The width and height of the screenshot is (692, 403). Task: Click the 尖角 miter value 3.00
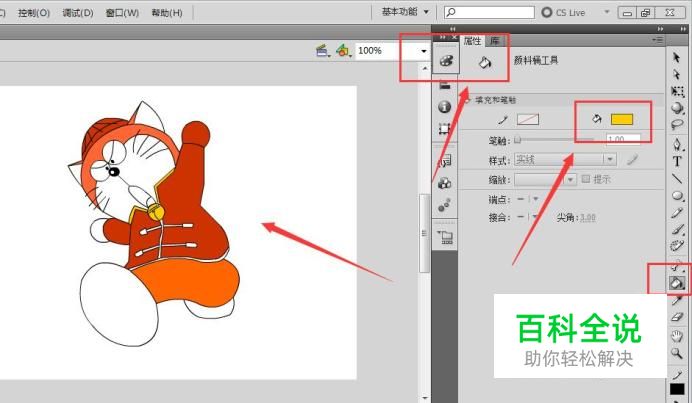point(587,218)
